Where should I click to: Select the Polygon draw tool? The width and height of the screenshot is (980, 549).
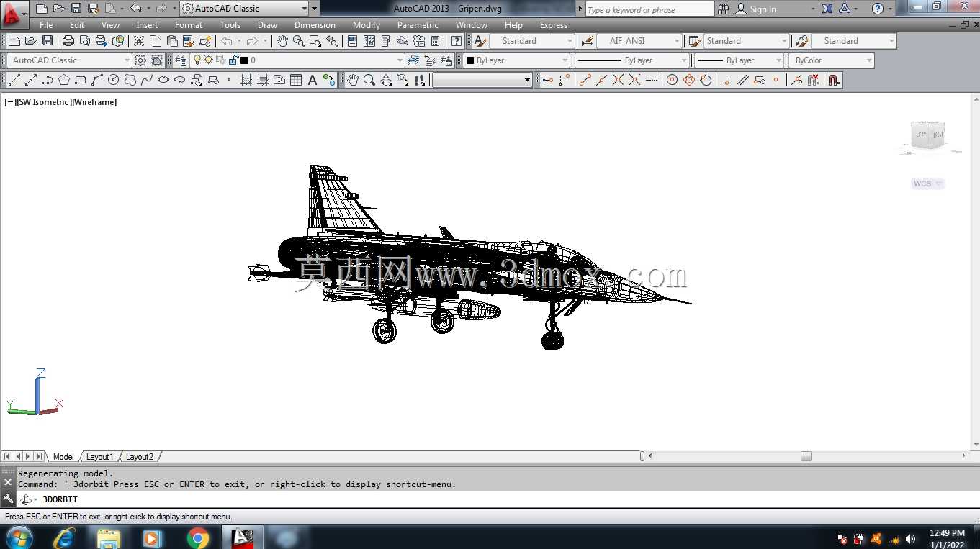click(64, 80)
